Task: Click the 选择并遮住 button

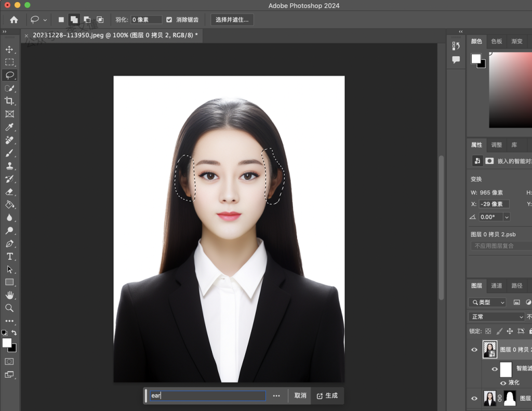Action: click(232, 20)
